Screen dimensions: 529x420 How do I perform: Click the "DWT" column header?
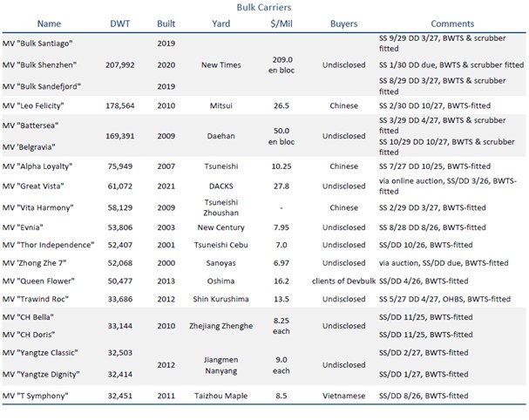pos(121,24)
